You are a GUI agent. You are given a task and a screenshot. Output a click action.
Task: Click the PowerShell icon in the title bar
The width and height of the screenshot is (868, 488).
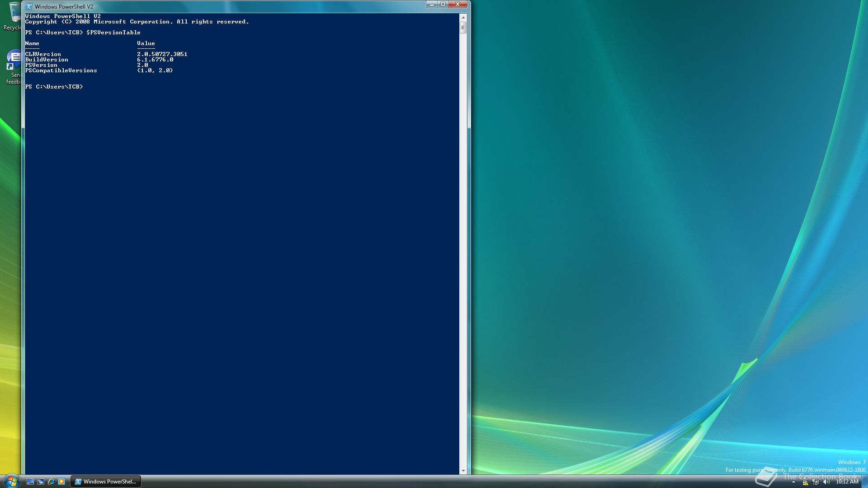[x=29, y=6]
